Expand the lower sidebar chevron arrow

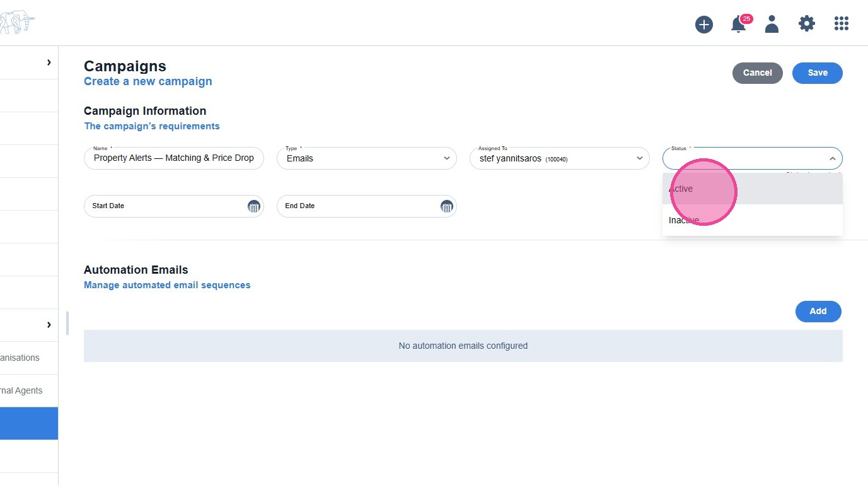coord(49,325)
